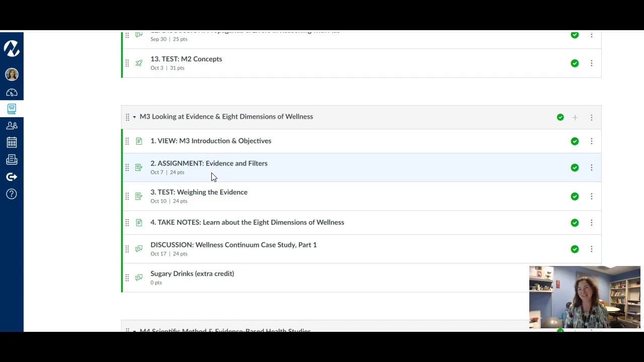This screenshot has width=644, height=362.
Task: Toggle published status of M3 module
Action: pyautogui.click(x=560, y=117)
